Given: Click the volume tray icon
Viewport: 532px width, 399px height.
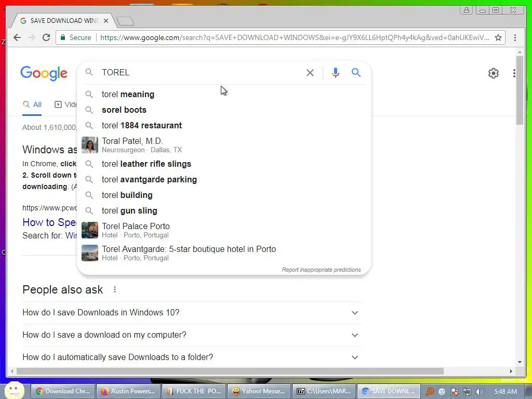Looking at the screenshot, I should 479,392.
